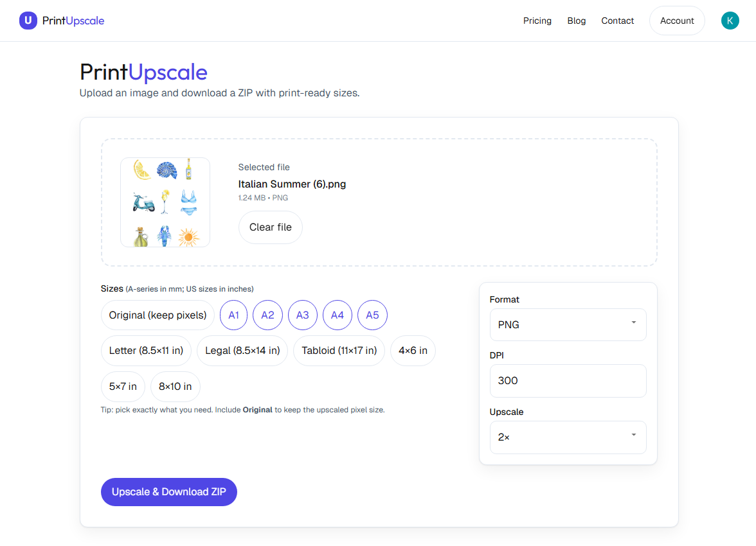756x546 pixels.
Task: Click the DPI field showing 300
Action: tap(568, 381)
